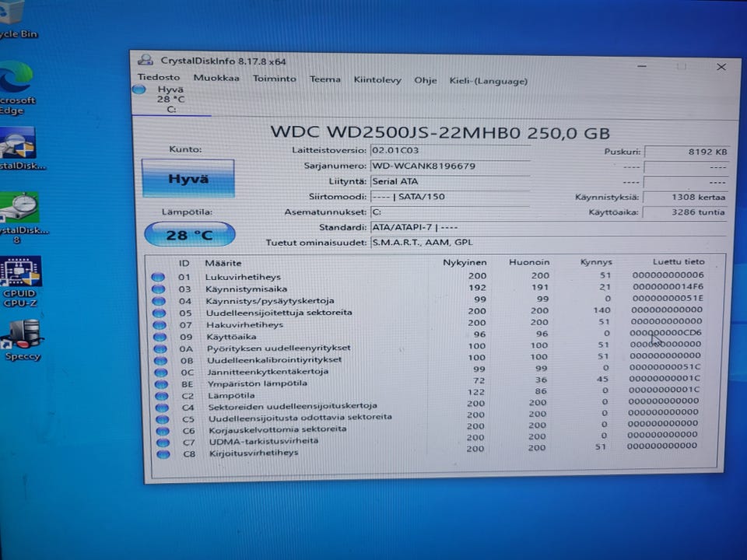Click the status orb for Käynnistymisaika row

[x=159, y=289]
